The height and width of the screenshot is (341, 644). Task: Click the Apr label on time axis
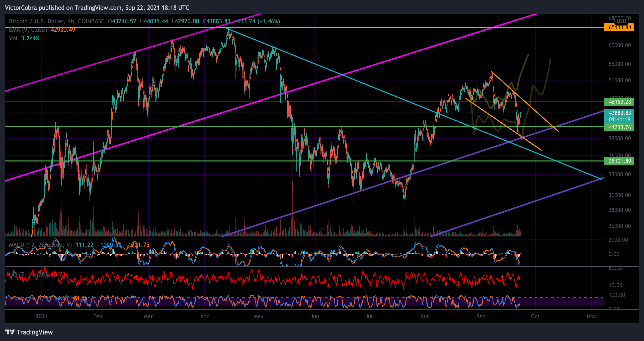tap(204, 316)
